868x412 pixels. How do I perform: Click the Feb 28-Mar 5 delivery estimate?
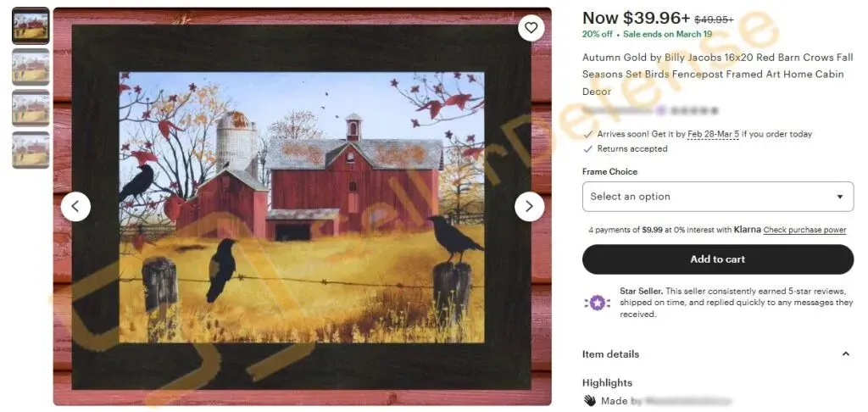pyautogui.click(x=713, y=134)
